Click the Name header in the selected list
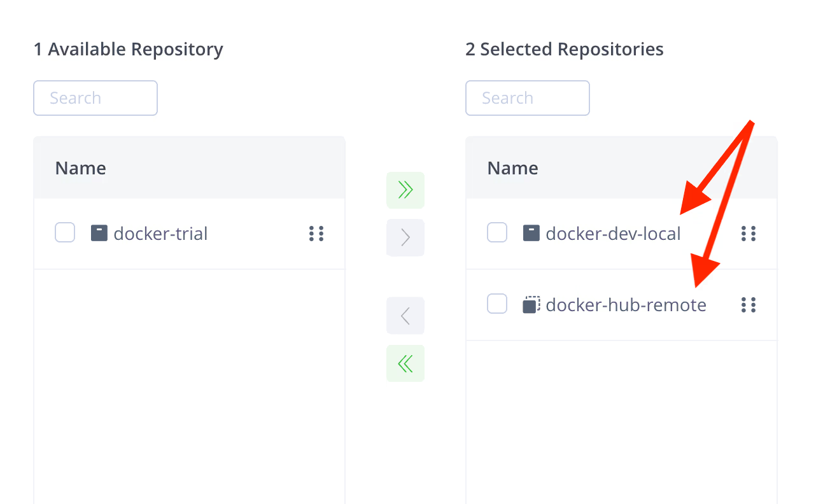The width and height of the screenshot is (830, 504). pos(513,168)
